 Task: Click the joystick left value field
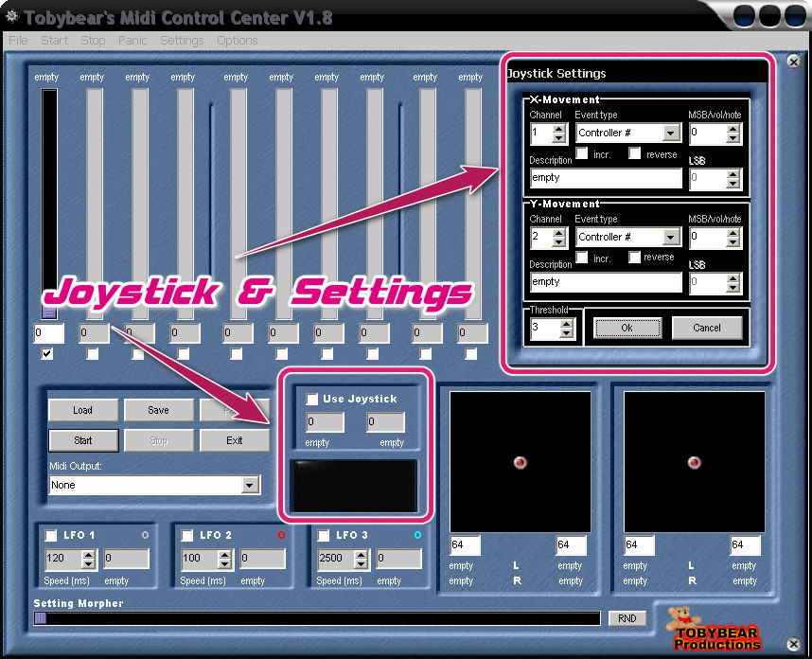pos(326,421)
